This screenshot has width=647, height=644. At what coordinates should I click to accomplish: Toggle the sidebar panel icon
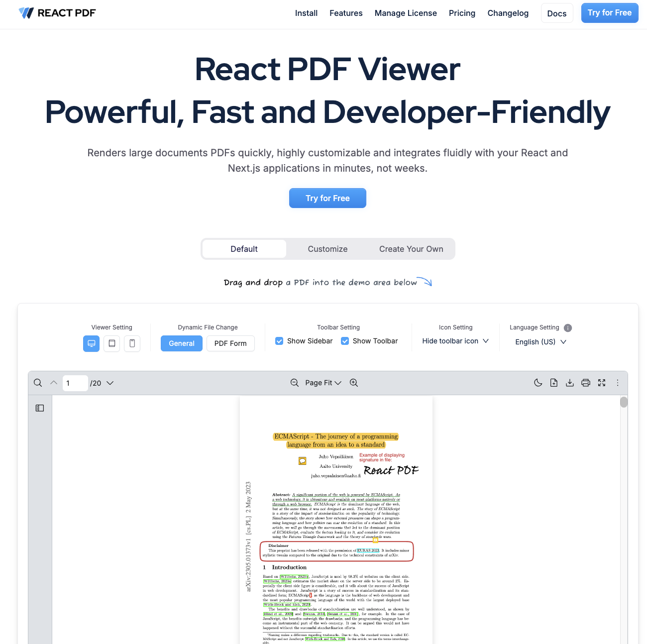click(40, 408)
